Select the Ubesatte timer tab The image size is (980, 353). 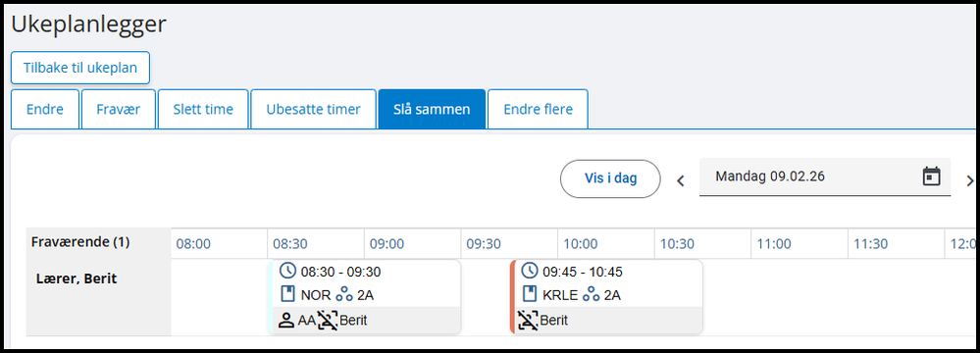pyautogui.click(x=313, y=110)
